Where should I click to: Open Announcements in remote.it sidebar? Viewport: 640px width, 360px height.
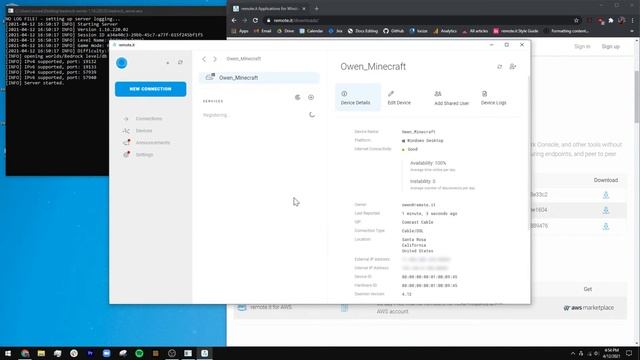[x=153, y=142]
